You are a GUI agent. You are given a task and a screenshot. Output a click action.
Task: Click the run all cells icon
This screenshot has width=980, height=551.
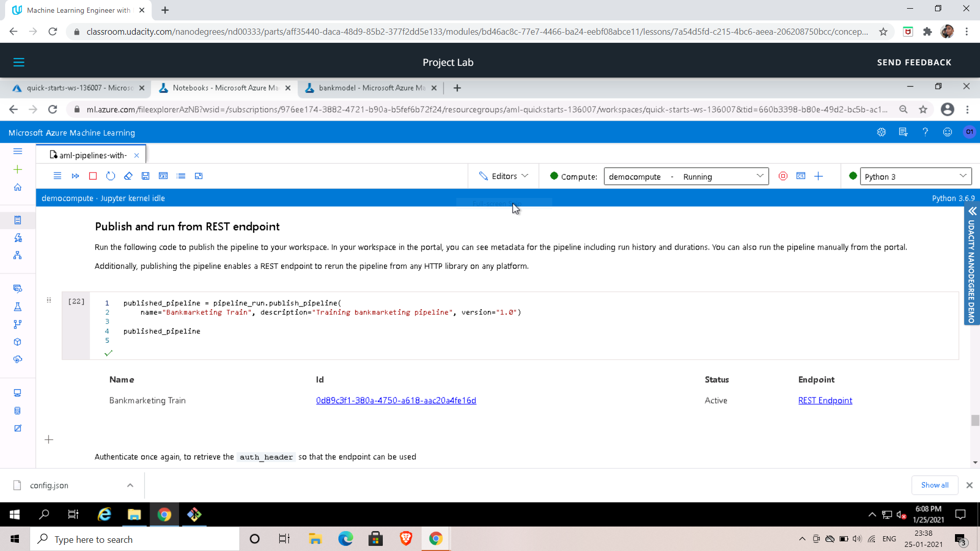(x=76, y=176)
